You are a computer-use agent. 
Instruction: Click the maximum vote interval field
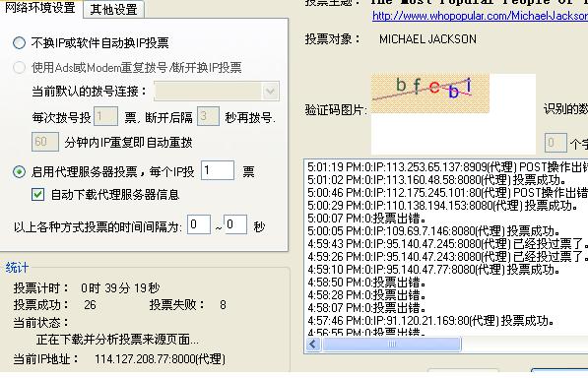point(235,224)
